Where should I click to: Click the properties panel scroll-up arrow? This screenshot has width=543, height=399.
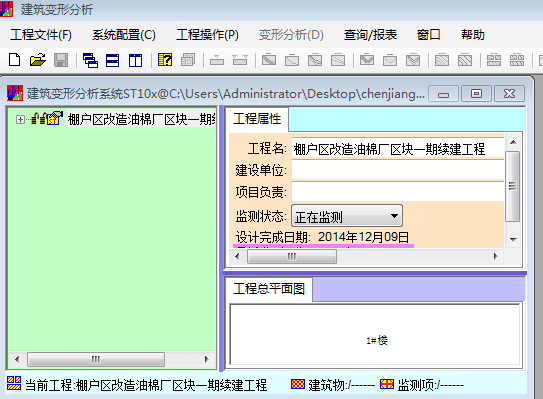(513, 142)
